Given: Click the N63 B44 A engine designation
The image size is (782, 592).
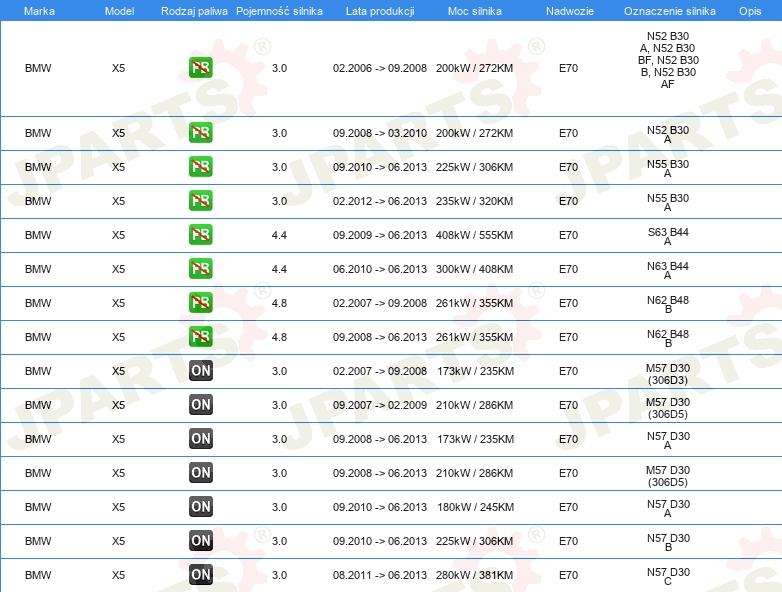Looking at the screenshot, I should tap(668, 270).
